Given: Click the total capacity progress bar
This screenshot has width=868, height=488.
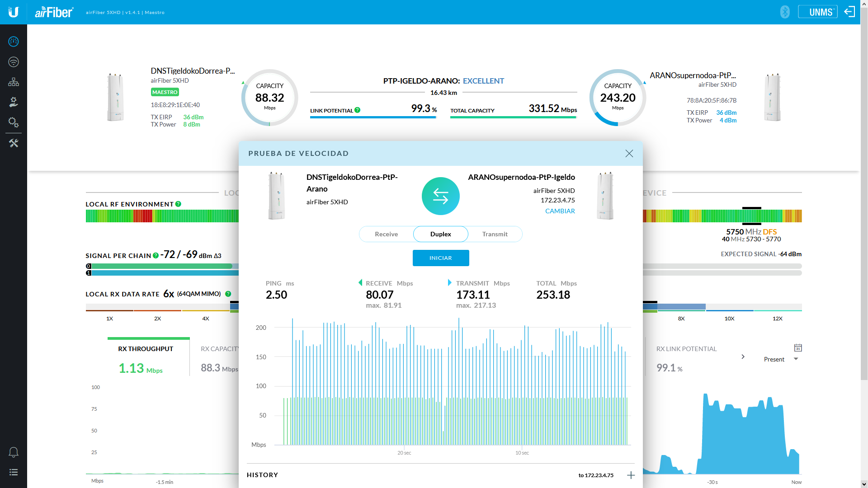Looking at the screenshot, I should (x=514, y=117).
